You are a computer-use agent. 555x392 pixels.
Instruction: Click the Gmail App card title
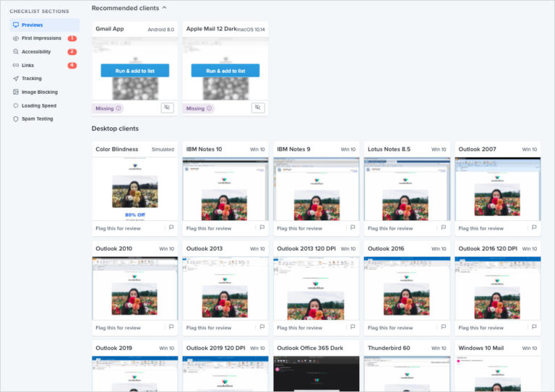(x=110, y=29)
